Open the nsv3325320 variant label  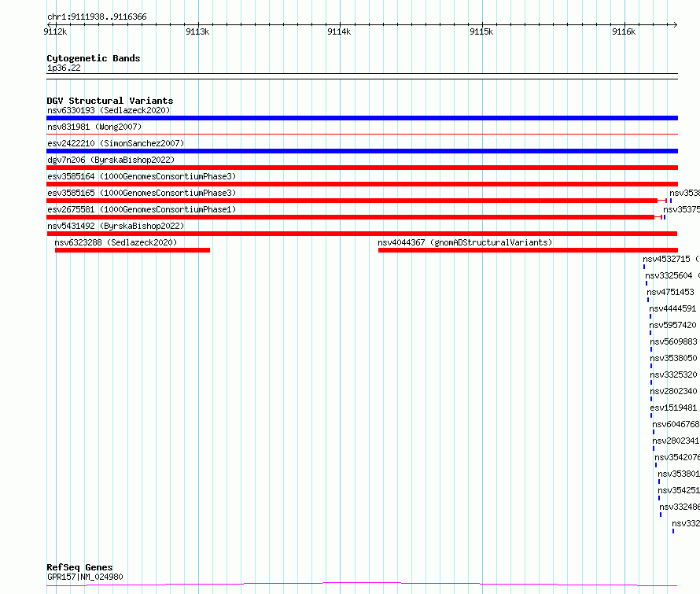[673, 374]
